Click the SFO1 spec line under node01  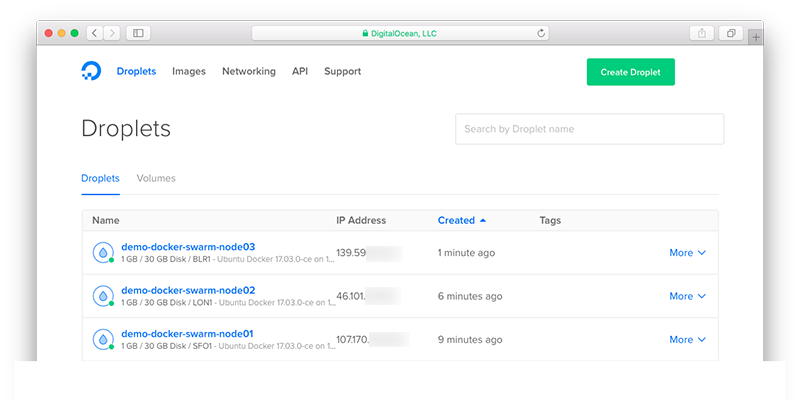pos(228,346)
